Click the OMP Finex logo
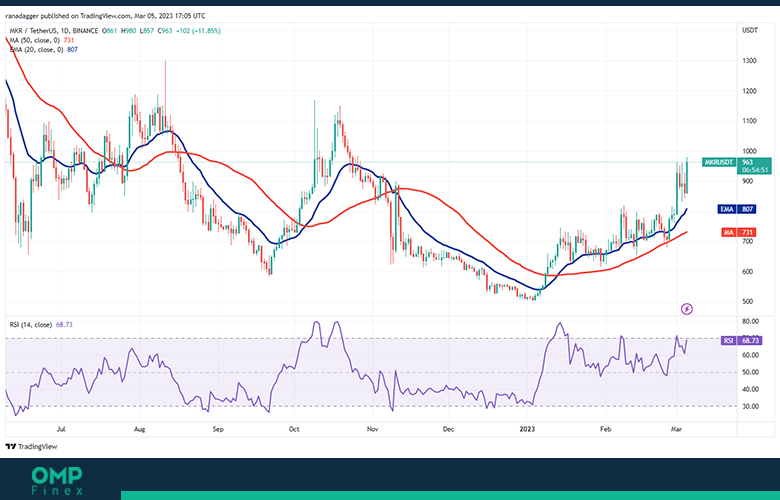The width and height of the screenshot is (780, 500). [57, 481]
